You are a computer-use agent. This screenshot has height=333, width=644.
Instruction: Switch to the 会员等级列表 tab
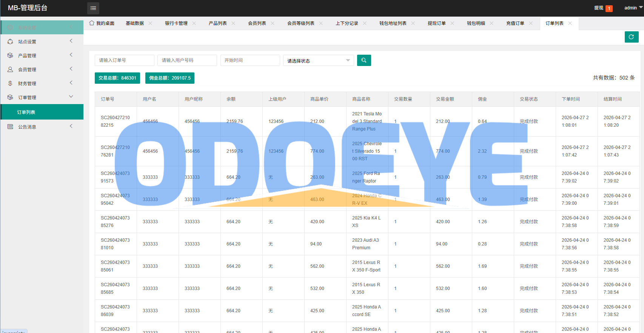301,23
